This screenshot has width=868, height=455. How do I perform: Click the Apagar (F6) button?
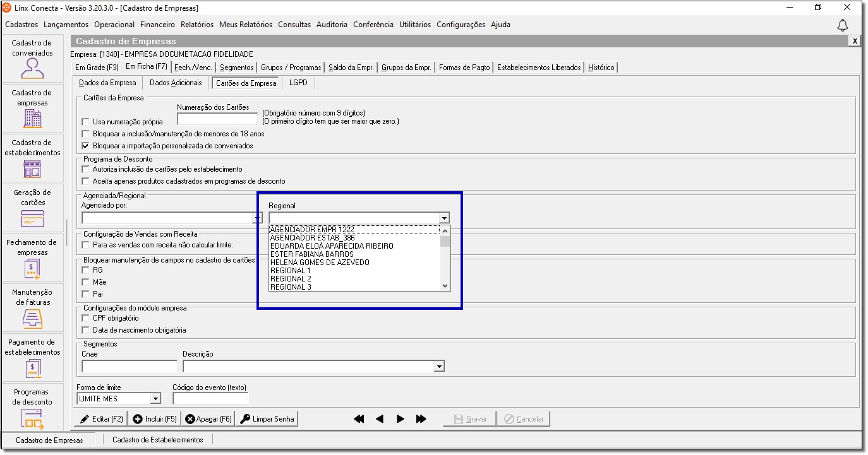[208, 419]
